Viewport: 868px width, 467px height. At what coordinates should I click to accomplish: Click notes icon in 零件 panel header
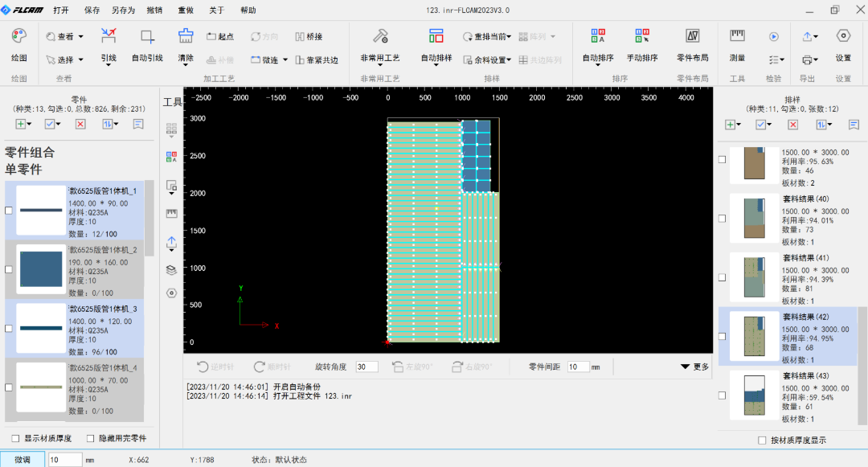(138, 124)
